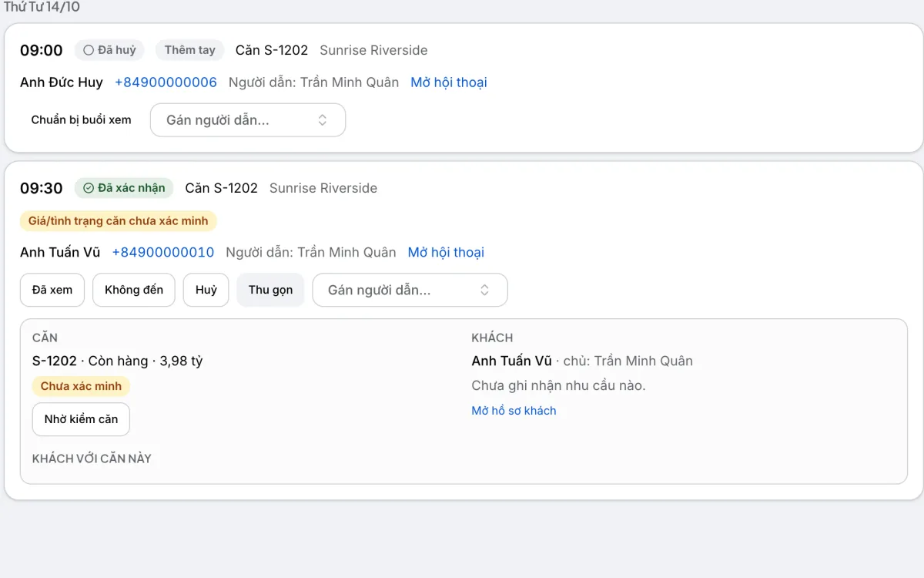924x578 pixels.
Task: Mark the customer as Không đến
Action: 134,290
